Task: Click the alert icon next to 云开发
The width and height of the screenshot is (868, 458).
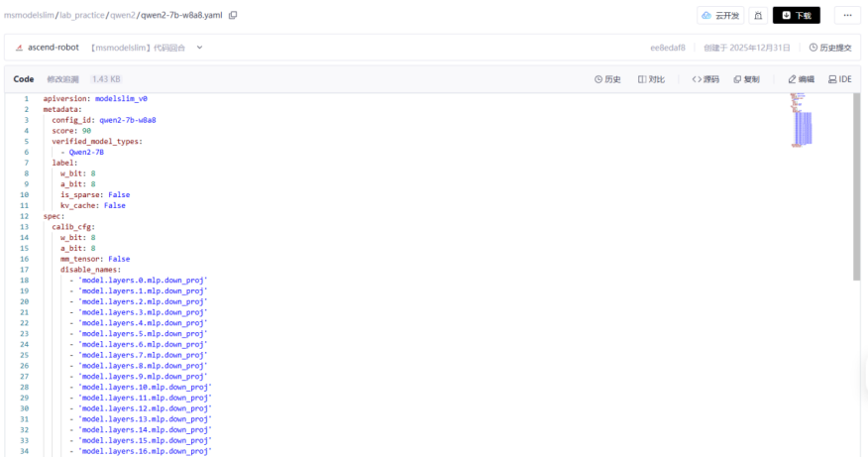Action: [x=758, y=16]
